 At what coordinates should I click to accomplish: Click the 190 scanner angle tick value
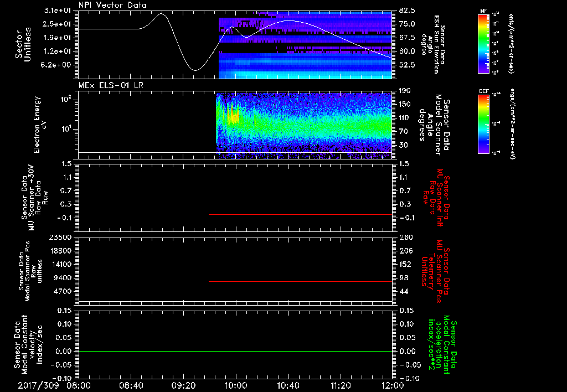coord(405,91)
